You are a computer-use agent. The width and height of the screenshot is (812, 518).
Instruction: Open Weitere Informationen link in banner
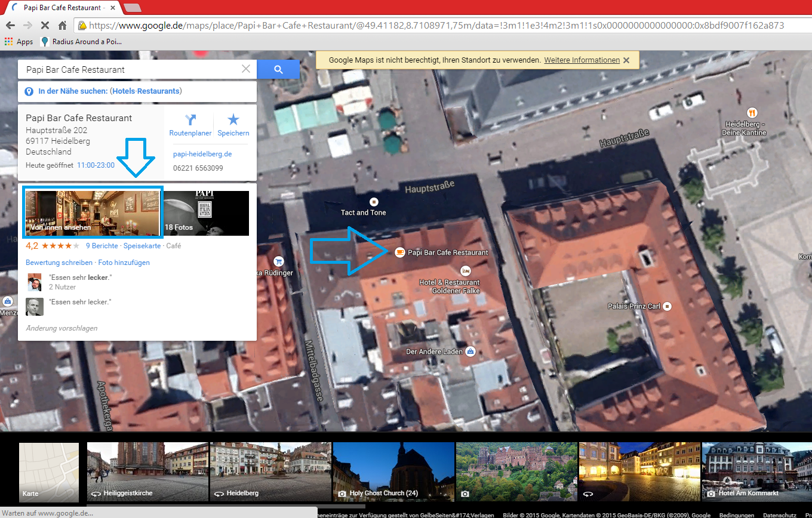pyautogui.click(x=582, y=60)
